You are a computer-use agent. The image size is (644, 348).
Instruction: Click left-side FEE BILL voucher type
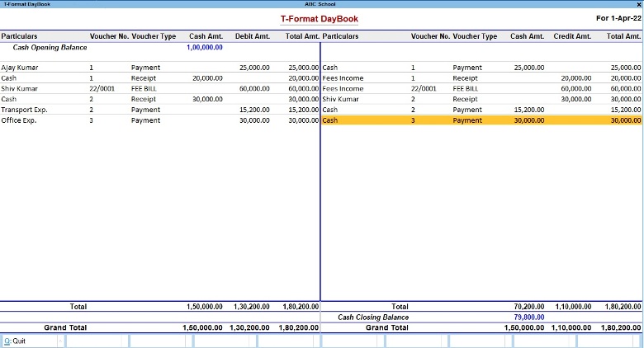pyautogui.click(x=144, y=88)
